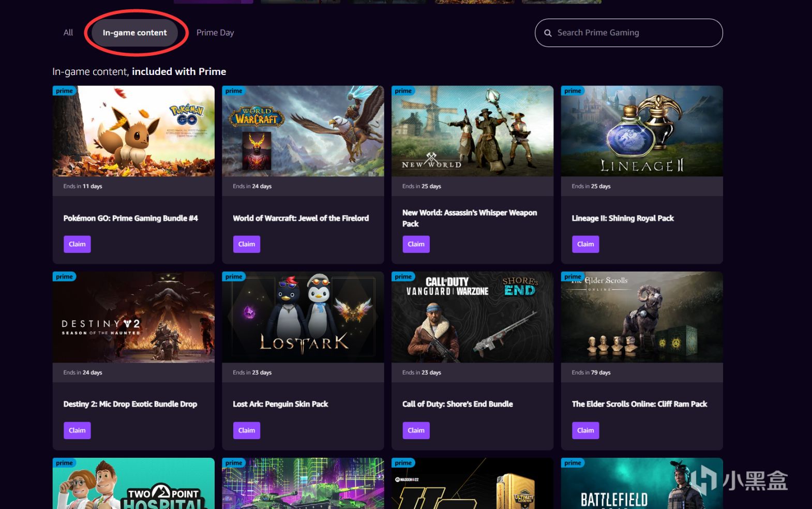Click the prime badge on neon tank card
812x509 pixels.
click(x=234, y=463)
